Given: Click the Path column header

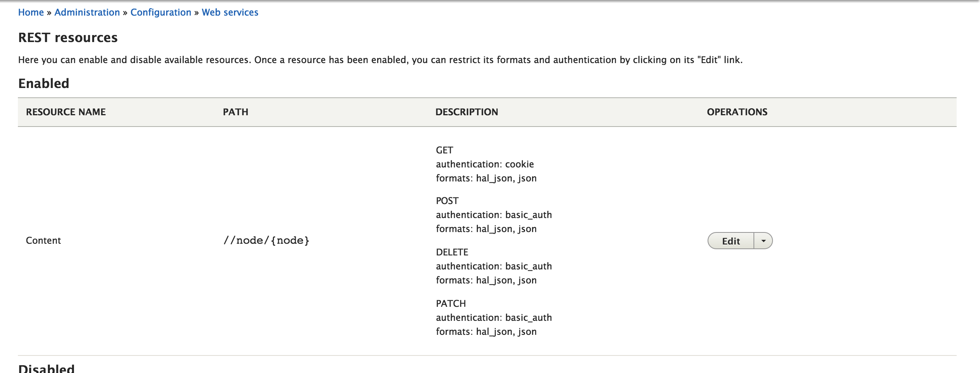Looking at the screenshot, I should click(x=235, y=112).
